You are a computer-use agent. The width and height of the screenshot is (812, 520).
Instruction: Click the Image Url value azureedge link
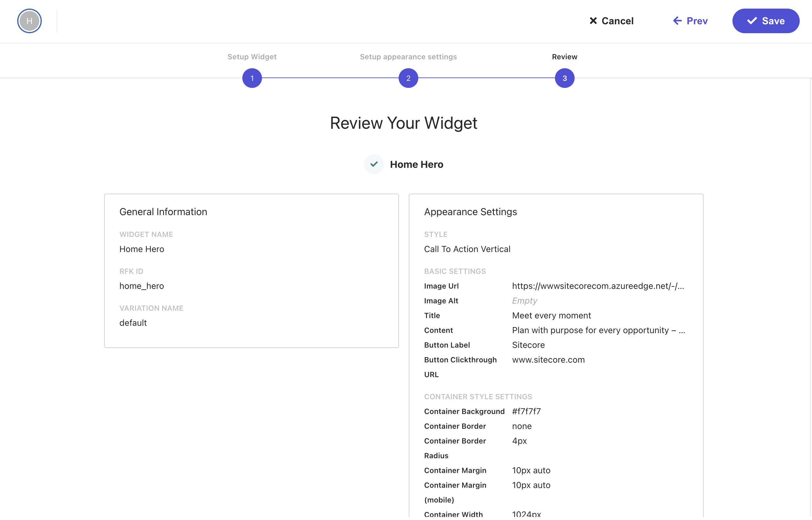click(598, 286)
